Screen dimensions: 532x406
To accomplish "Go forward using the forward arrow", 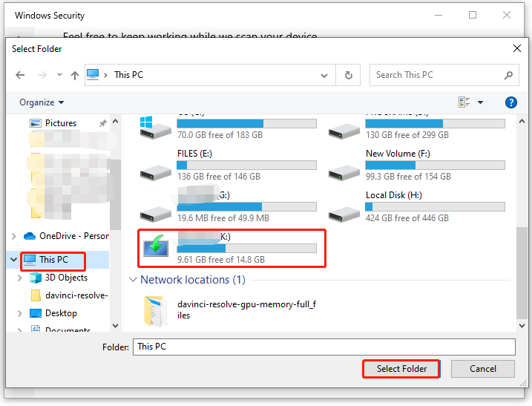I will tap(42, 75).
